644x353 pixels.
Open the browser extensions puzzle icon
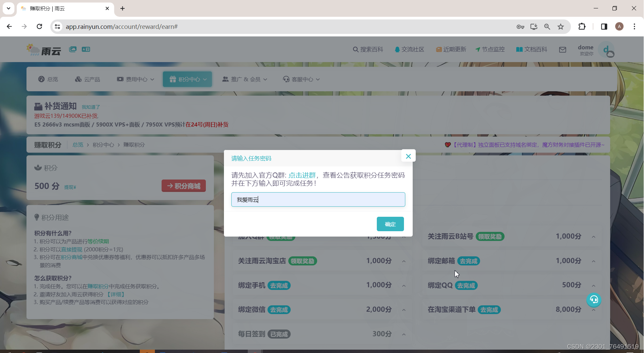(x=582, y=27)
